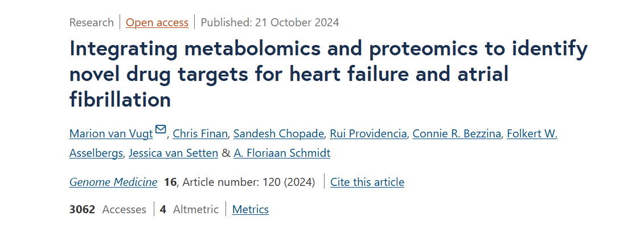Open Rui Providencia author details

368,134
